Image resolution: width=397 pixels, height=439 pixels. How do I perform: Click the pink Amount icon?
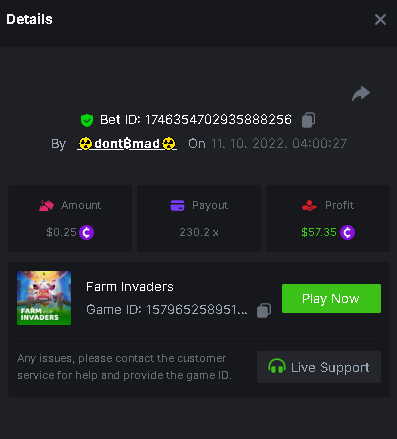pos(46,205)
